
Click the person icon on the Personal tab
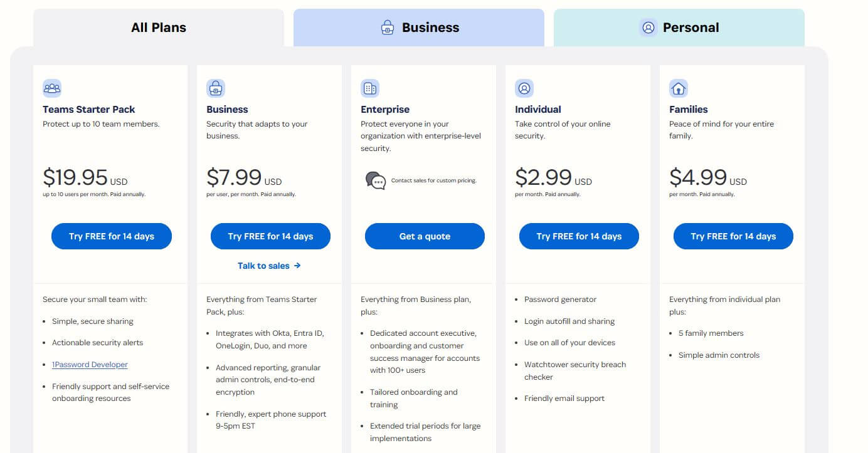click(647, 28)
